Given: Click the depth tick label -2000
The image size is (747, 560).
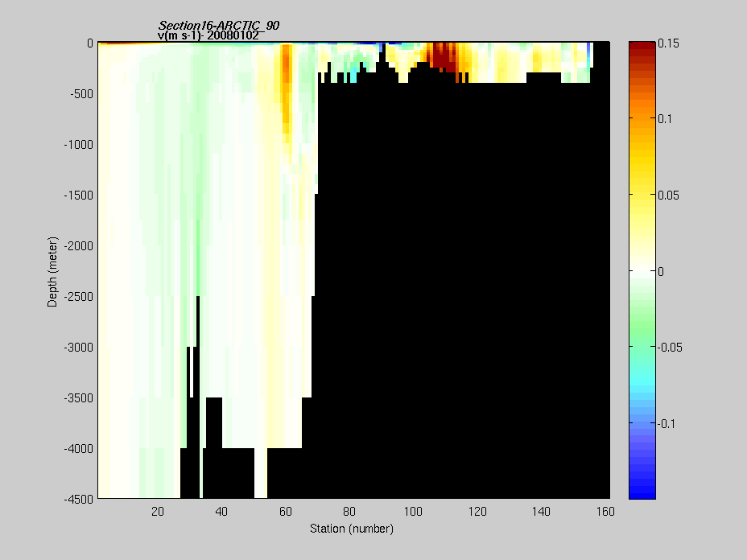Looking at the screenshot, I should point(79,246).
